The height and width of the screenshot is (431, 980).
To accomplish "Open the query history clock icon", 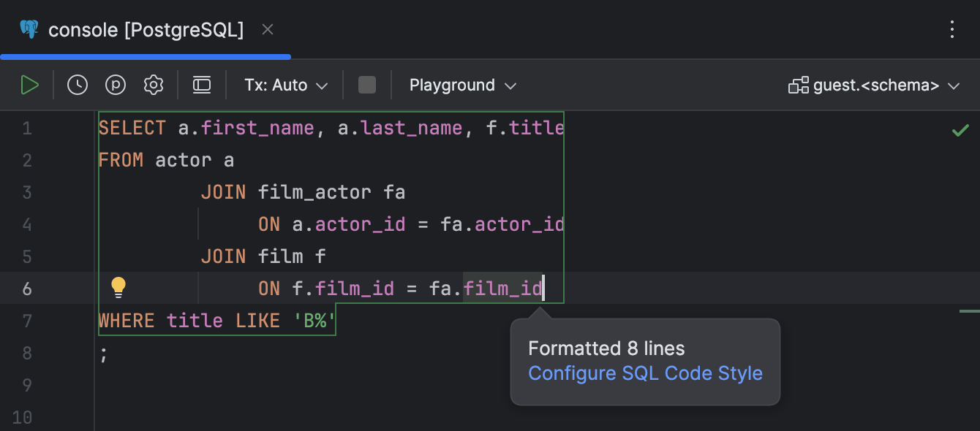I will click(x=78, y=85).
